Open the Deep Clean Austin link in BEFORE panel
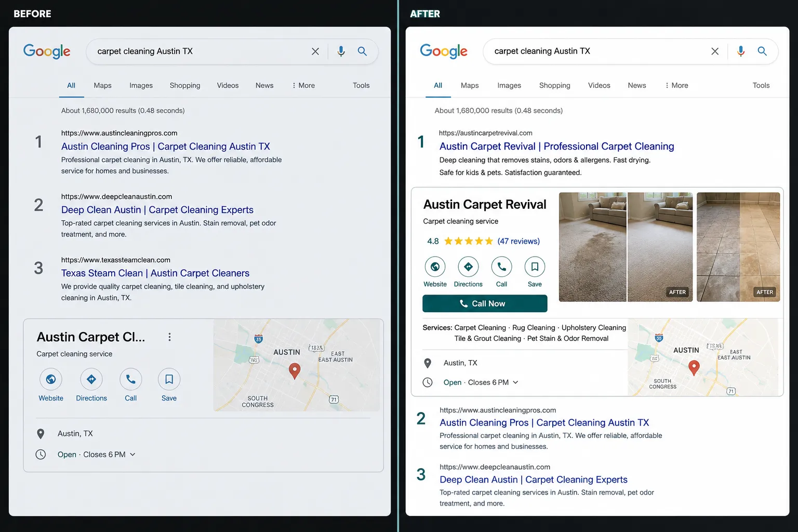This screenshot has width=798, height=532. click(157, 210)
